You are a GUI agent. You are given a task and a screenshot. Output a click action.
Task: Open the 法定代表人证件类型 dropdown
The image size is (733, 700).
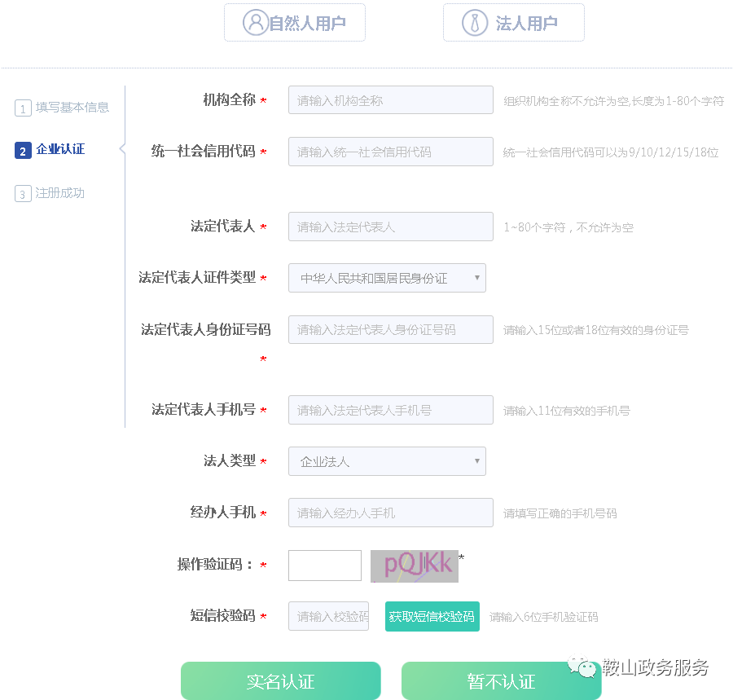tap(387, 277)
